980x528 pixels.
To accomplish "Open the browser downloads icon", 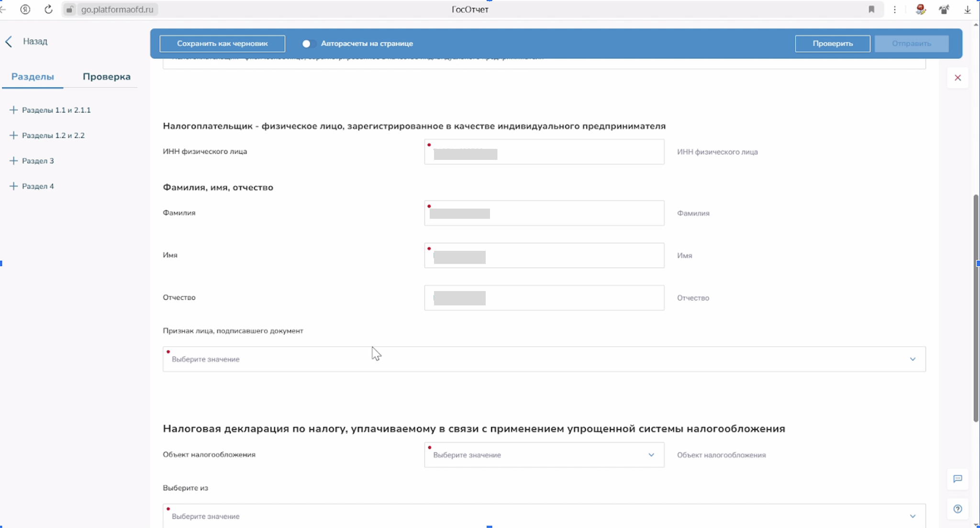I will (x=967, y=9).
